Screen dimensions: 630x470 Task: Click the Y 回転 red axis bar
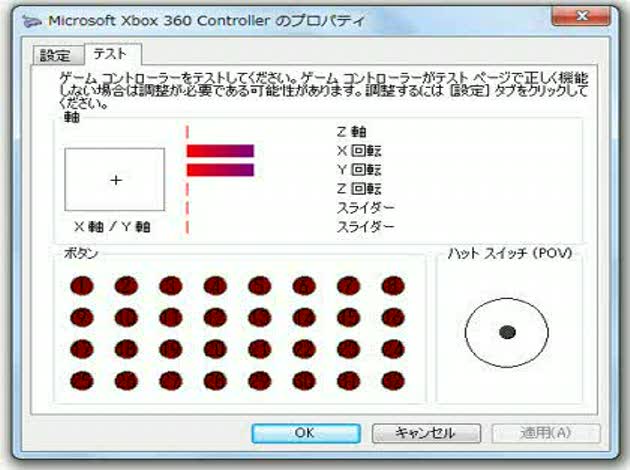click(220, 170)
